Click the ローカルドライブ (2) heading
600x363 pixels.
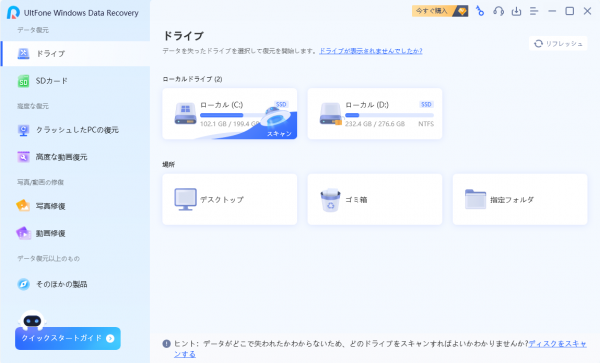pos(192,79)
